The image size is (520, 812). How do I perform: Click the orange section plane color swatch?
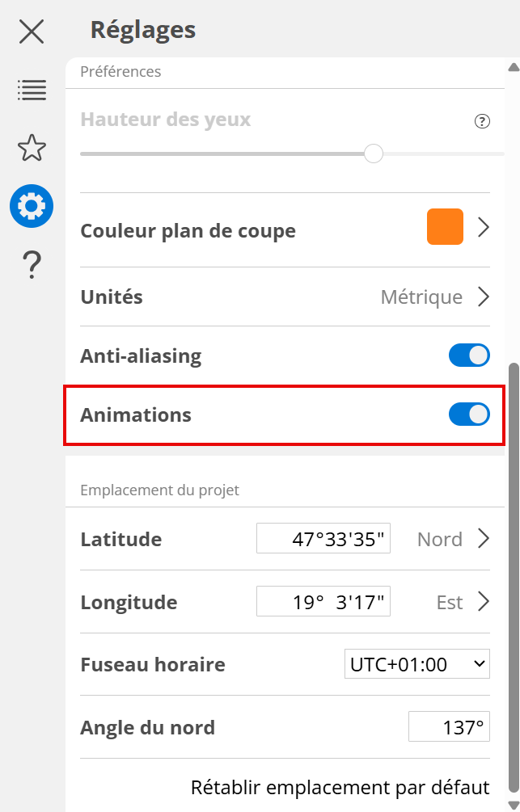pyautogui.click(x=445, y=227)
